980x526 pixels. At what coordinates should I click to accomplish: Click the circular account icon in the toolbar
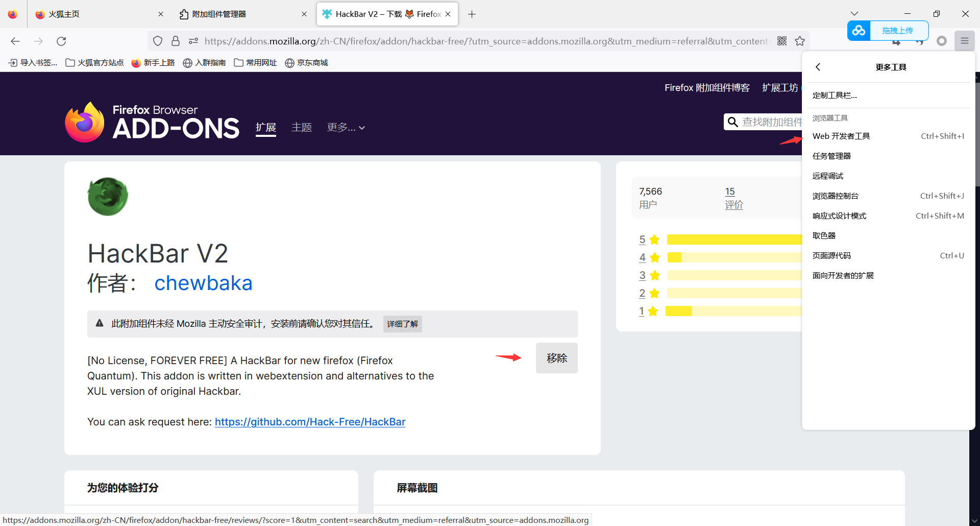942,41
